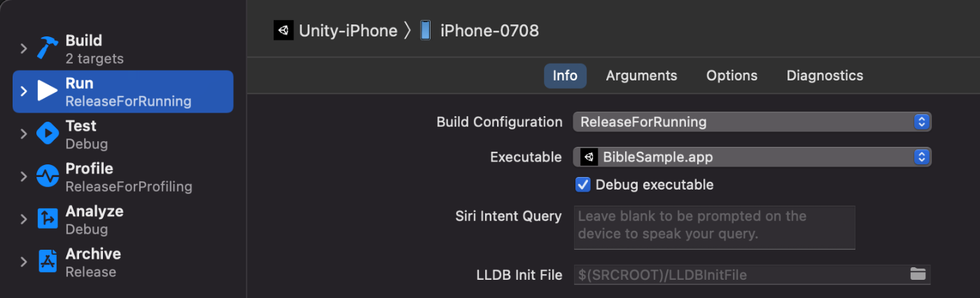Expand the Test section chevron
This screenshot has height=298, width=980.
(x=23, y=134)
